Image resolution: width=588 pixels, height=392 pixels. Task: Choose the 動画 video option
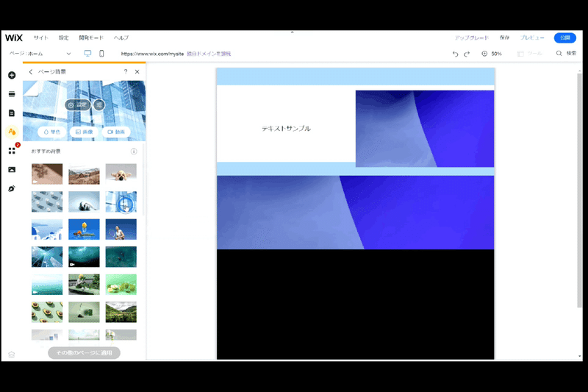[116, 132]
